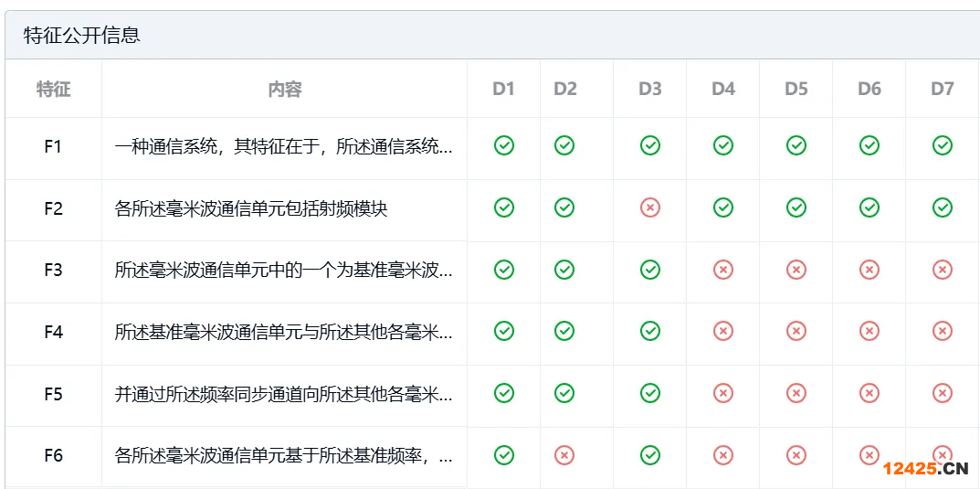The image size is (980, 489).
Task: Click the 特征 column header
Action: click(54, 89)
